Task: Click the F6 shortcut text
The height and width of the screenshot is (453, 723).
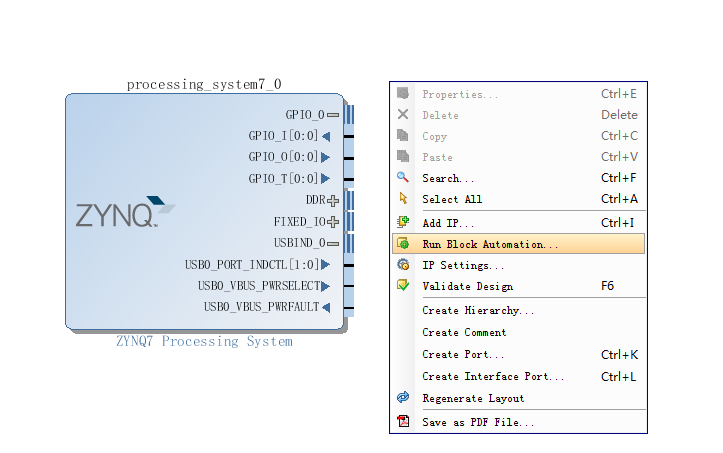Action: click(x=607, y=286)
